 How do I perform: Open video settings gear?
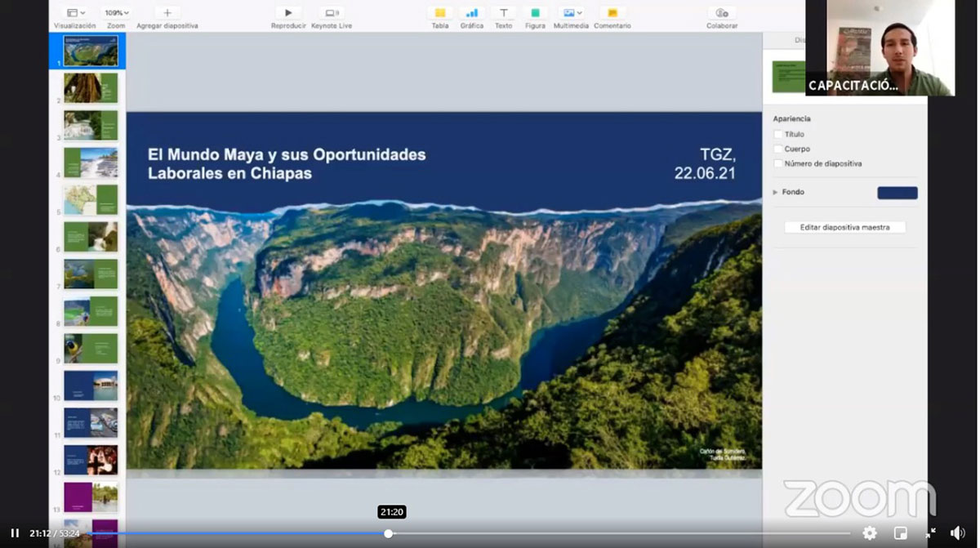(870, 533)
